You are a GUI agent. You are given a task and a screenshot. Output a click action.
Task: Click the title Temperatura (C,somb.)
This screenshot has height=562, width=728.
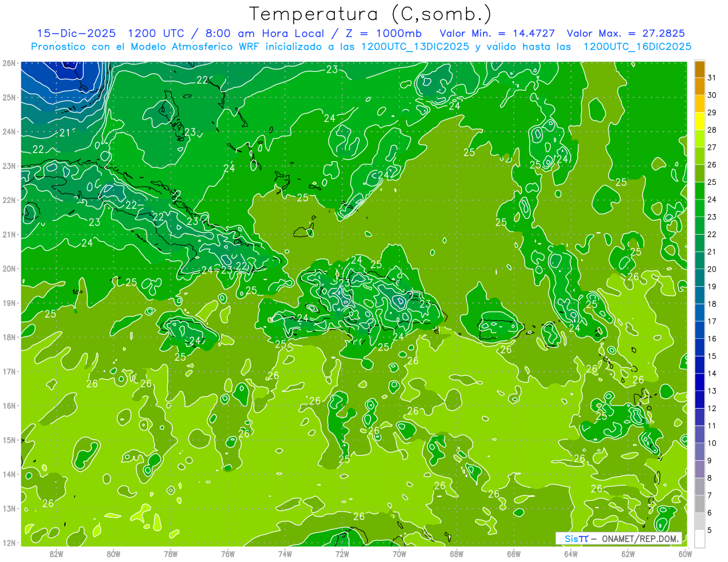pos(371,13)
